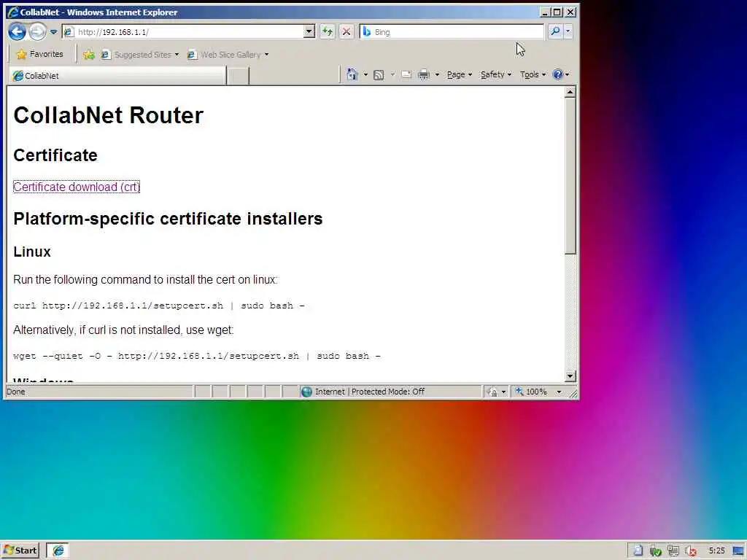This screenshot has width=747, height=560.
Task: Open the Tools menu
Action: pyautogui.click(x=533, y=75)
